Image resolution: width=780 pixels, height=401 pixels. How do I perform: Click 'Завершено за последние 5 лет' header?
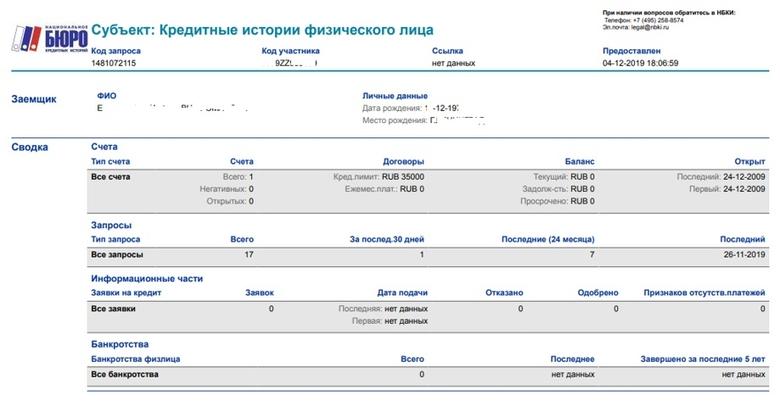coord(702,359)
